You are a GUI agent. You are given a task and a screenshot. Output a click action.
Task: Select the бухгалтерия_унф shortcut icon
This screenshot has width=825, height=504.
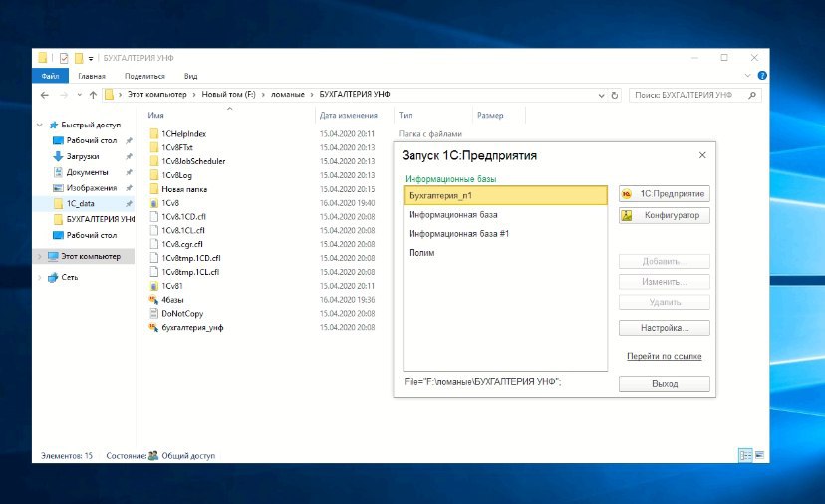coord(153,328)
